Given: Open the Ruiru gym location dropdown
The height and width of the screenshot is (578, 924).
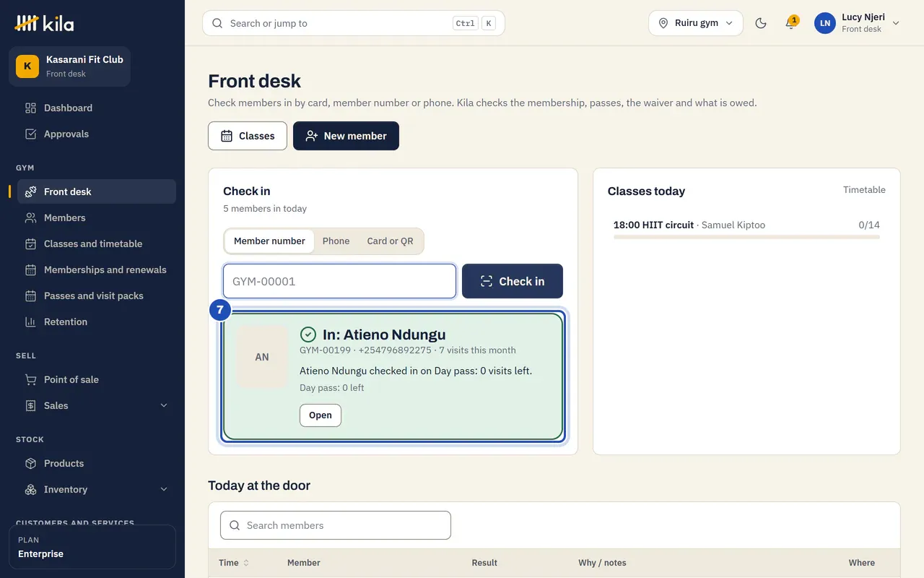Looking at the screenshot, I should 696,23.
